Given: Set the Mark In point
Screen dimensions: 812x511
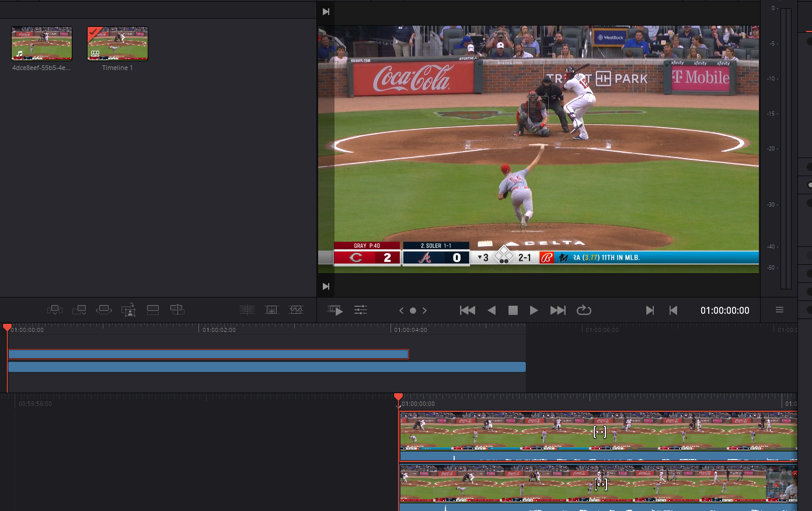Looking at the screenshot, I should (650, 310).
